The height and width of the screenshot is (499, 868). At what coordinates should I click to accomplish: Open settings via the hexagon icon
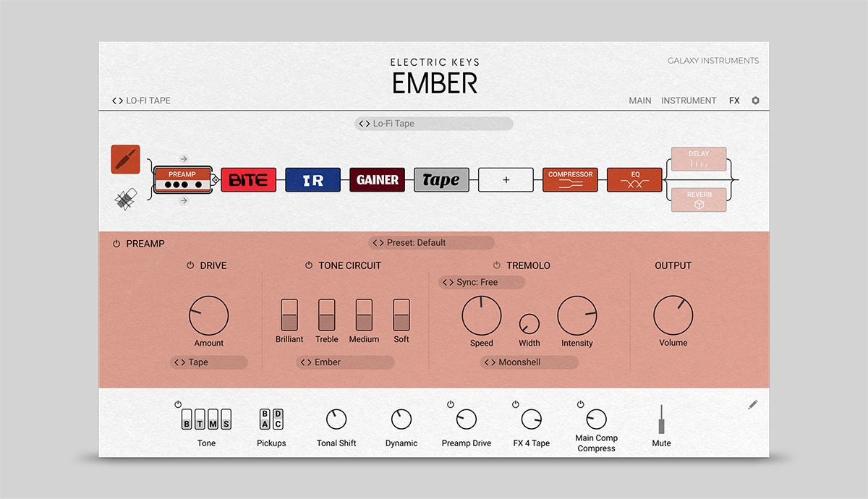[756, 101]
